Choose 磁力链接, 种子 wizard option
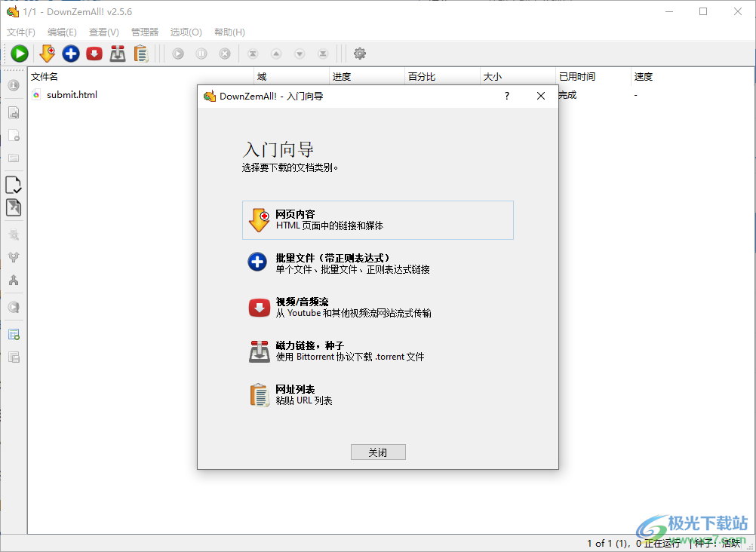The width and height of the screenshot is (756, 552). (x=377, y=351)
